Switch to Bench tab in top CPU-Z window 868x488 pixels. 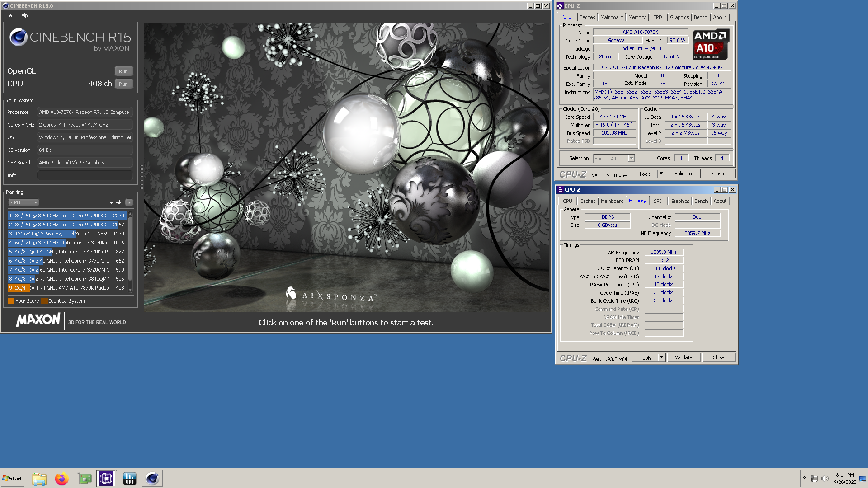click(701, 17)
